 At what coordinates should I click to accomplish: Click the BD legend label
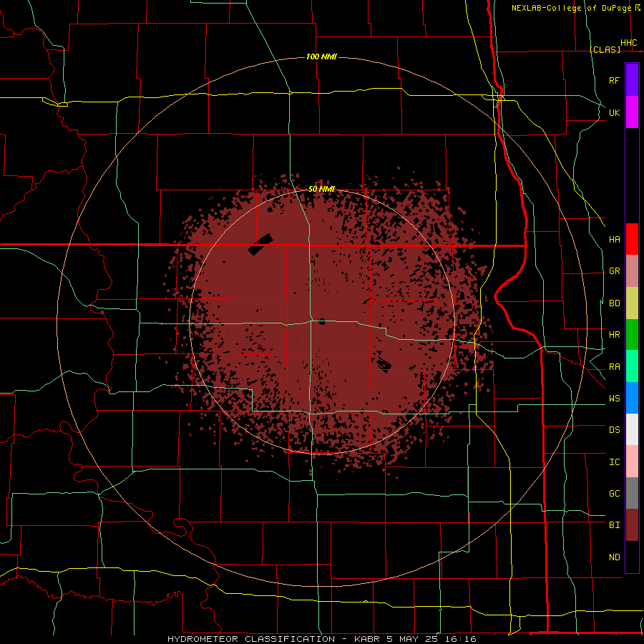(x=614, y=303)
